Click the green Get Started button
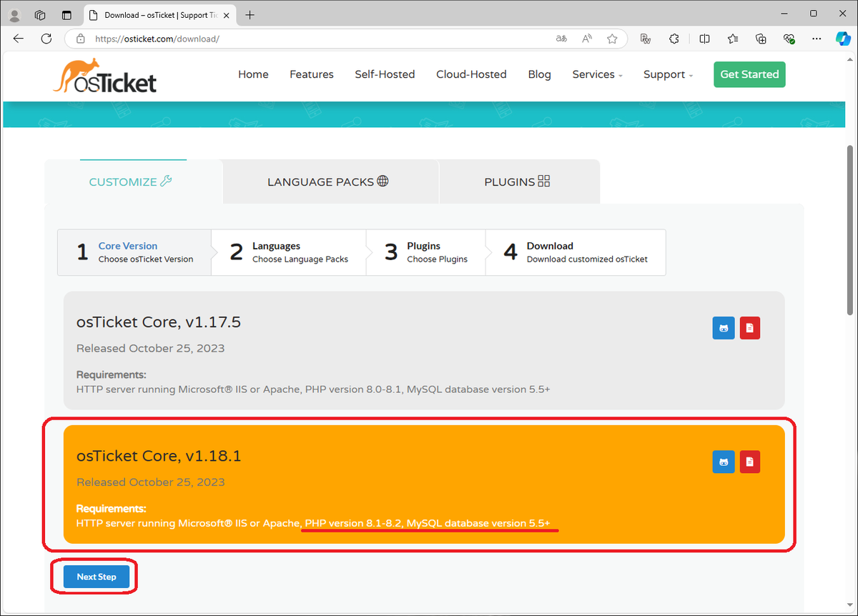858x616 pixels. click(749, 74)
